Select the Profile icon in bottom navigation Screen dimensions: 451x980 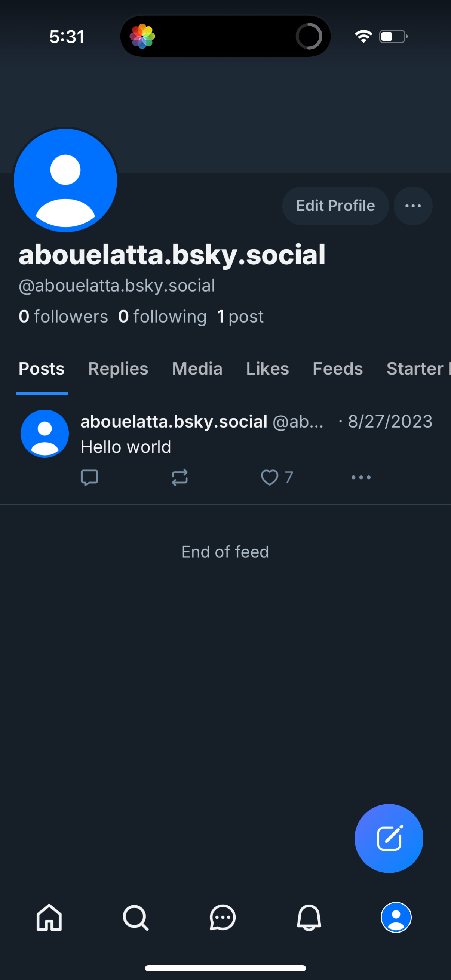[x=396, y=918]
